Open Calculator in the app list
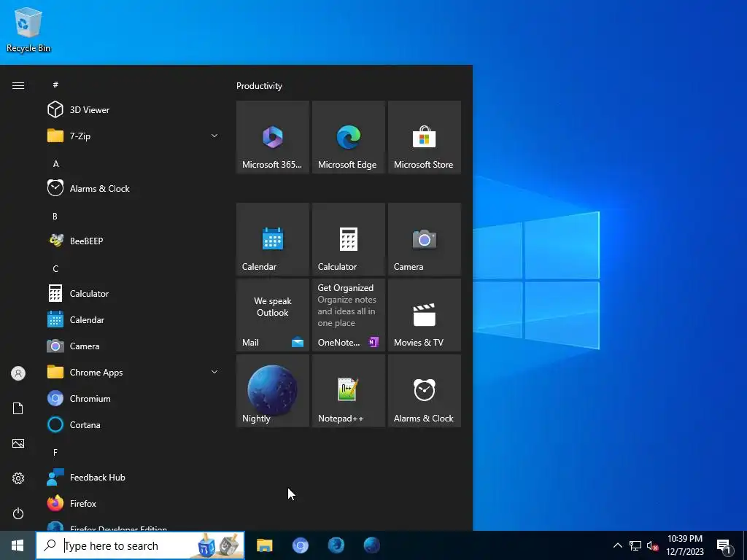Viewport: 747px width, 560px height. coord(133,293)
